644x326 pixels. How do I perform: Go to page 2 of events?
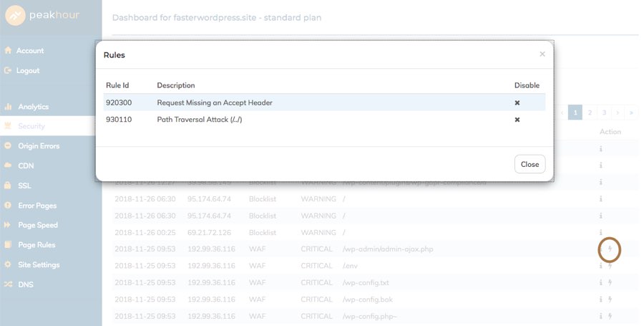coord(590,112)
